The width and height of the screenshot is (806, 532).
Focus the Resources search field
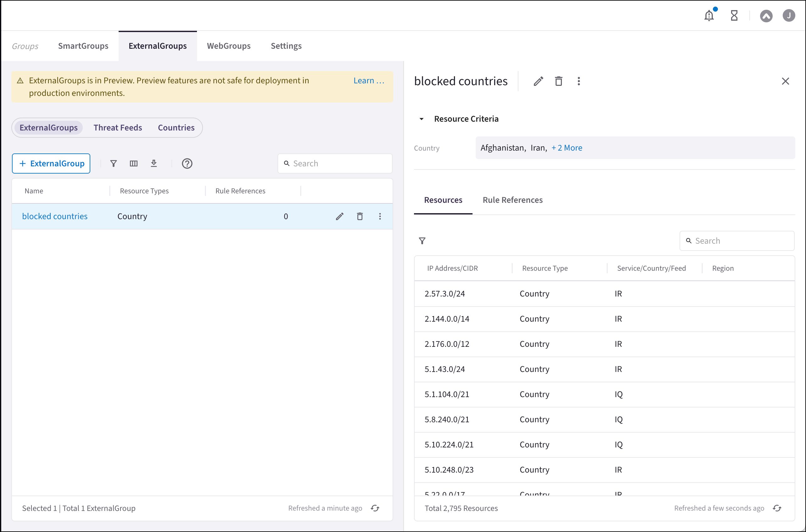pos(737,241)
